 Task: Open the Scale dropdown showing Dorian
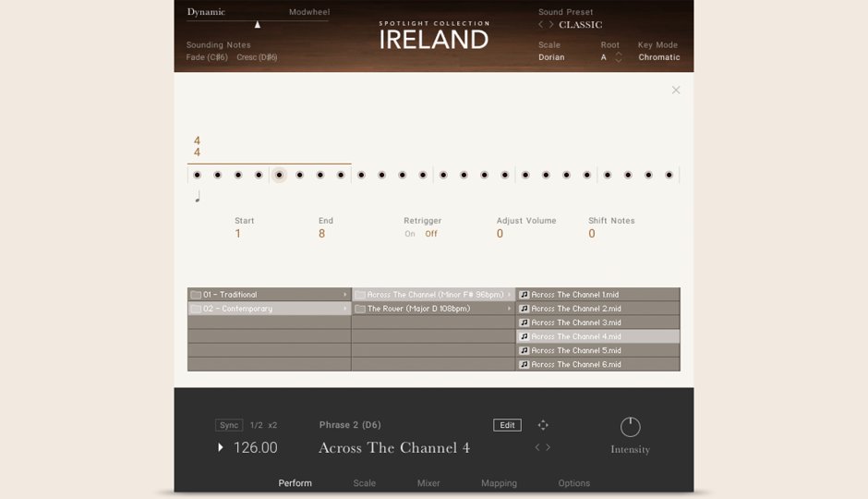coord(551,57)
